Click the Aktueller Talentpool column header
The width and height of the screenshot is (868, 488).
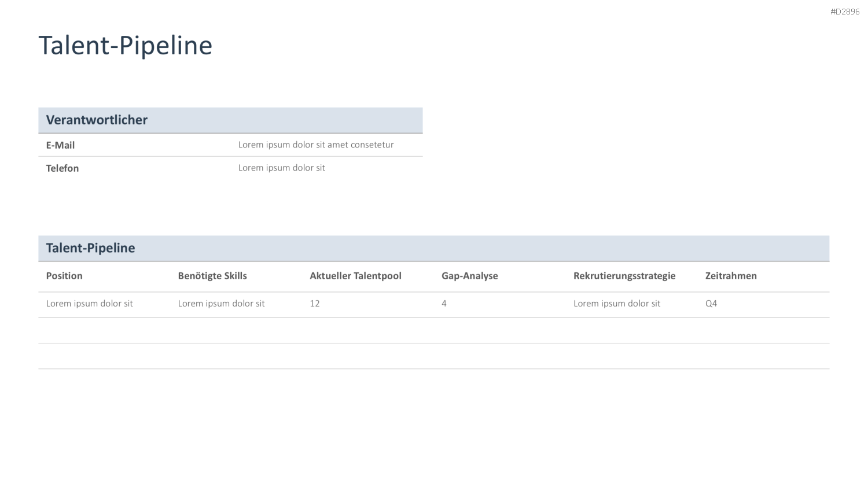[x=355, y=276]
